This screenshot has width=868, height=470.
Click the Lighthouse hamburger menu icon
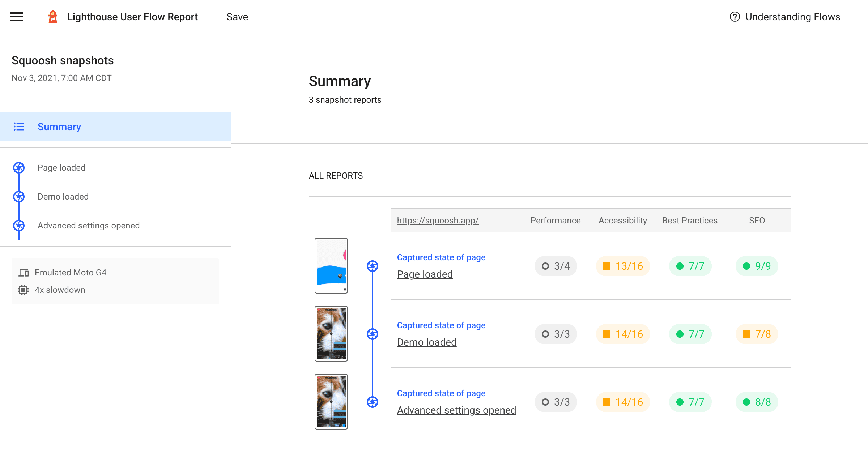tap(17, 17)
